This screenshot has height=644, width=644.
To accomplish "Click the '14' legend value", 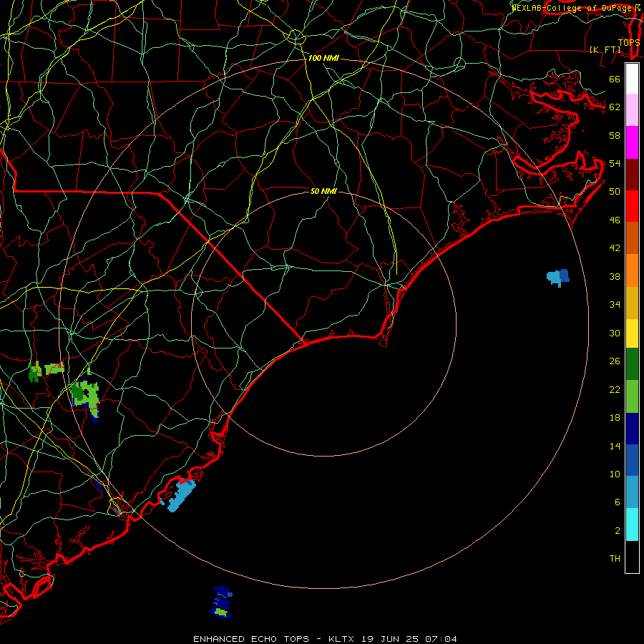I will pos(615,446).
